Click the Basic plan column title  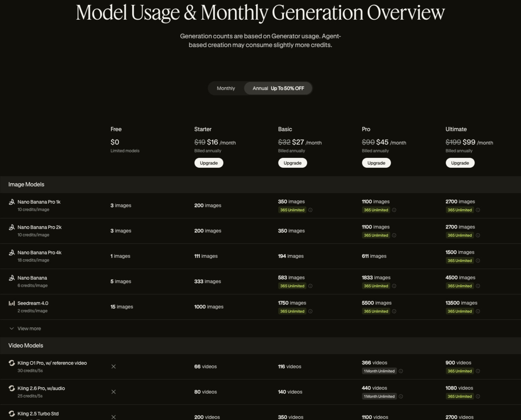click(285, 129)
